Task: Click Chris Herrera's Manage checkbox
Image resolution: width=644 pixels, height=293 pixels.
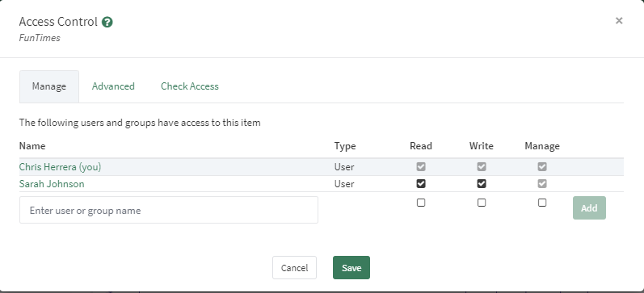Action: pos(542,166)
